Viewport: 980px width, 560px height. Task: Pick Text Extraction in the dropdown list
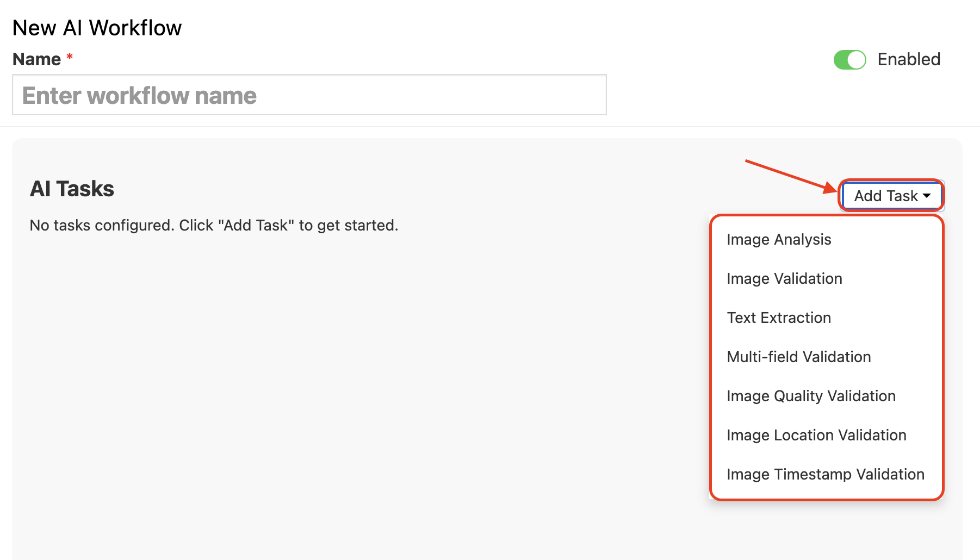779,318
